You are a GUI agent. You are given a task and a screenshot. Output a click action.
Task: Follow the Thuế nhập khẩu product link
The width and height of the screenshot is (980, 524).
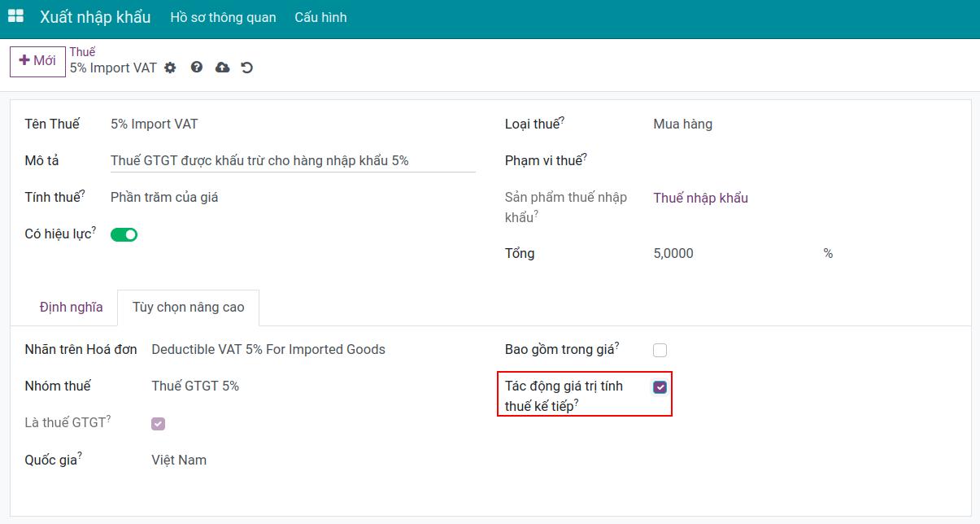700,198
